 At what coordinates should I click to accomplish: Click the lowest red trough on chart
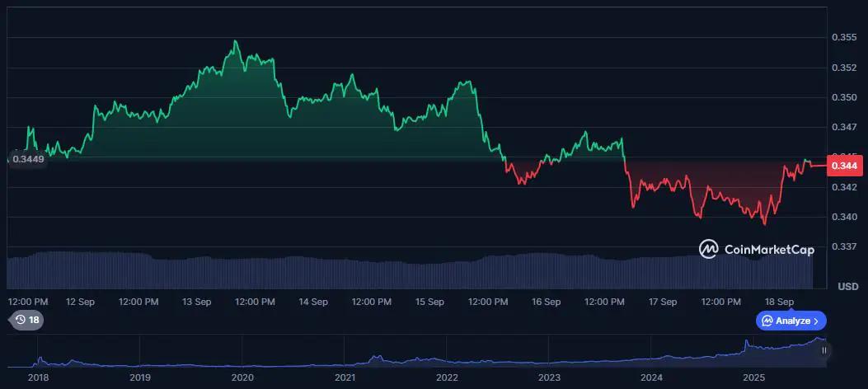coord(764,223)
